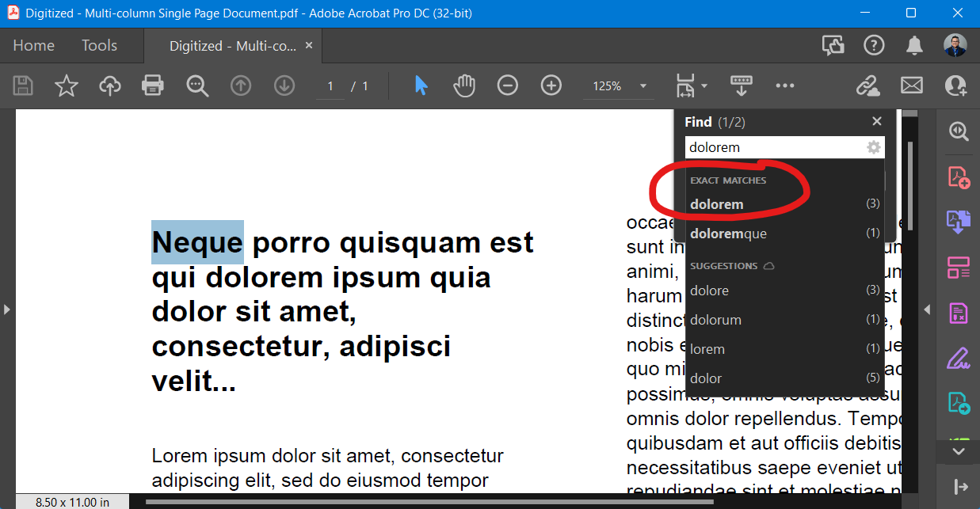Expand the left navigation pane arrow
The width and height of the screenshot is (980, 509).
[7, 310]
